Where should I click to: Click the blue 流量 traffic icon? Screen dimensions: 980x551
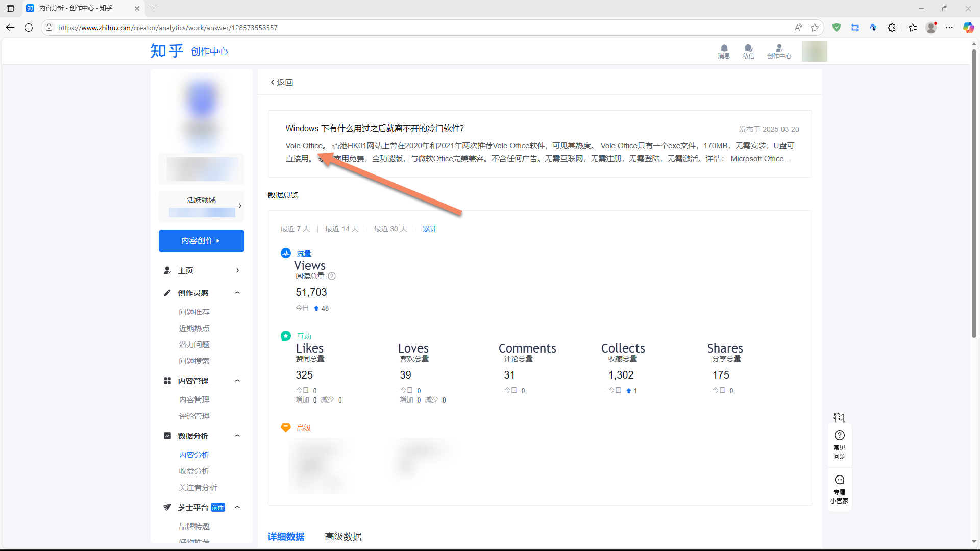coord(286,253)
